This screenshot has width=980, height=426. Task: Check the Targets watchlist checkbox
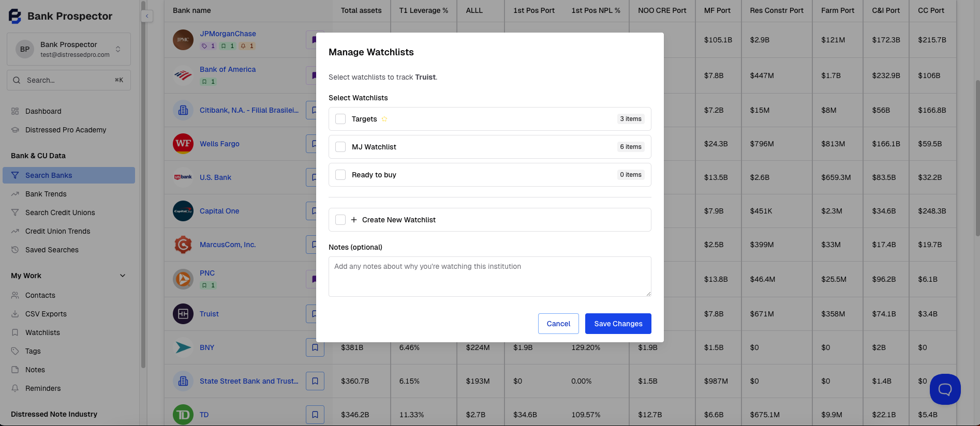(x=340, y=119)
